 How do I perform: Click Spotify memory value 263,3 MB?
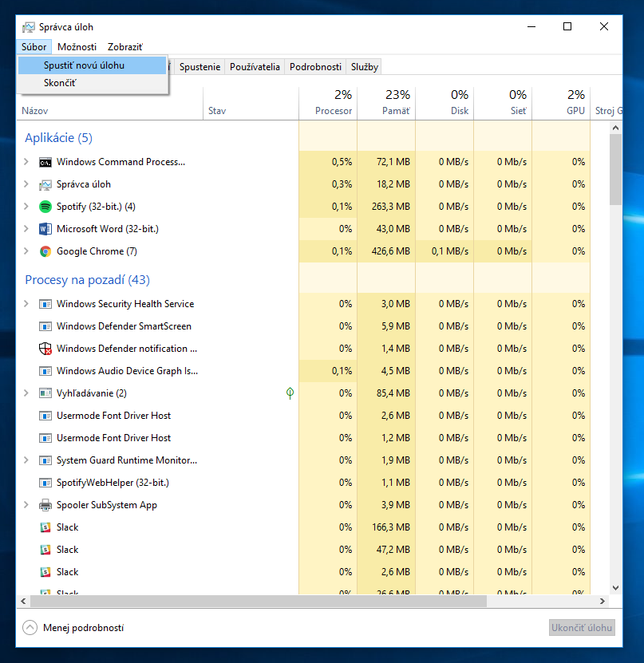(391, 207)
